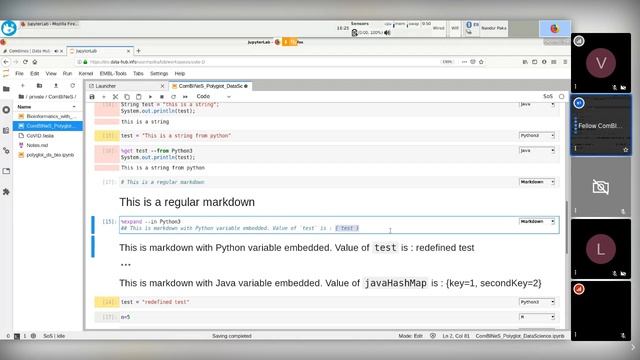
Task: Open the Firefox hamburger menu
Action: click(x=565, y=62)
